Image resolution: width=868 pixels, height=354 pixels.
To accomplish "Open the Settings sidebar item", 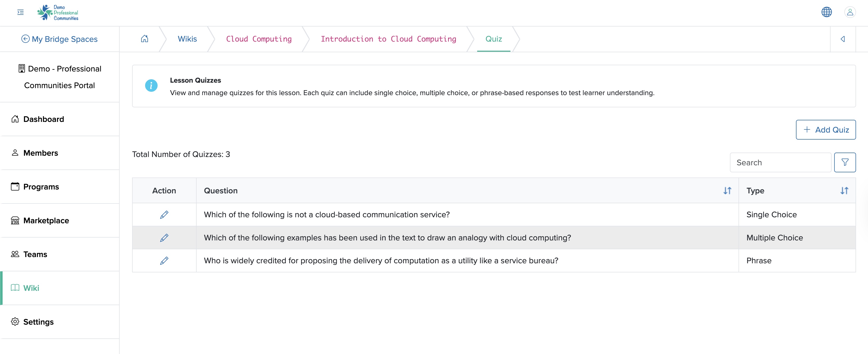I will 60,322.
